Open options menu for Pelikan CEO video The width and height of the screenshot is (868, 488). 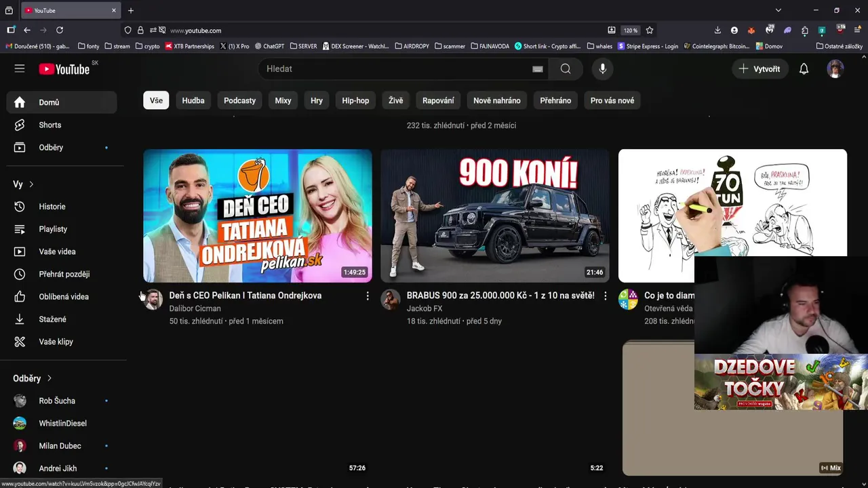click(368, 296)
